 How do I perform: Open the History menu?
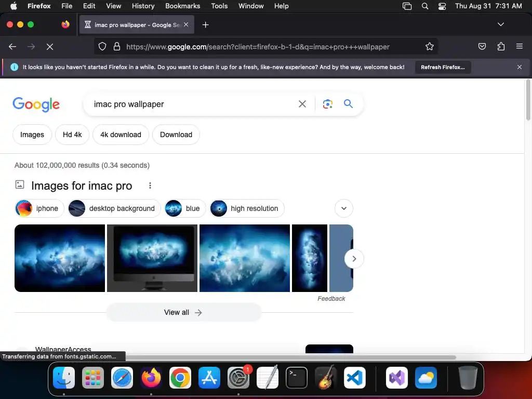coord(143,6)
